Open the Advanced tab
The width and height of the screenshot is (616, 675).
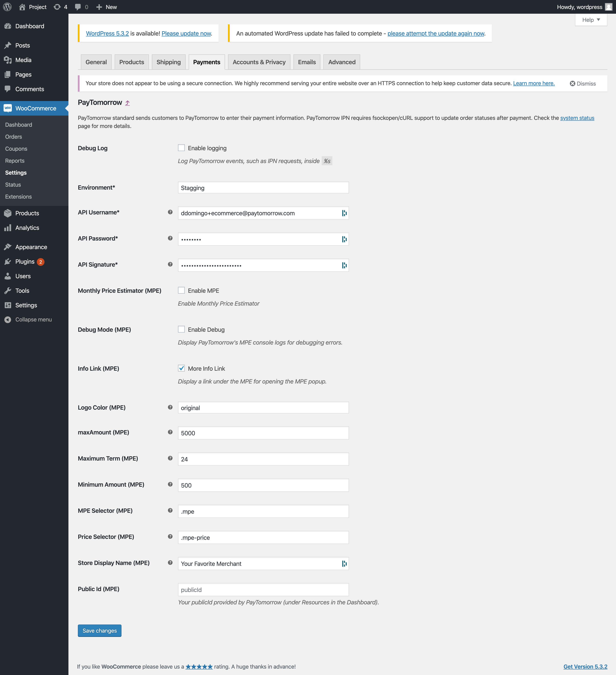click(x=342, y=62)
